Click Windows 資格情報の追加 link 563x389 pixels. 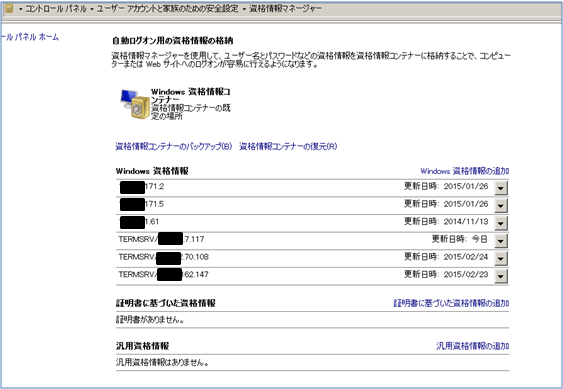pos(465,171)
